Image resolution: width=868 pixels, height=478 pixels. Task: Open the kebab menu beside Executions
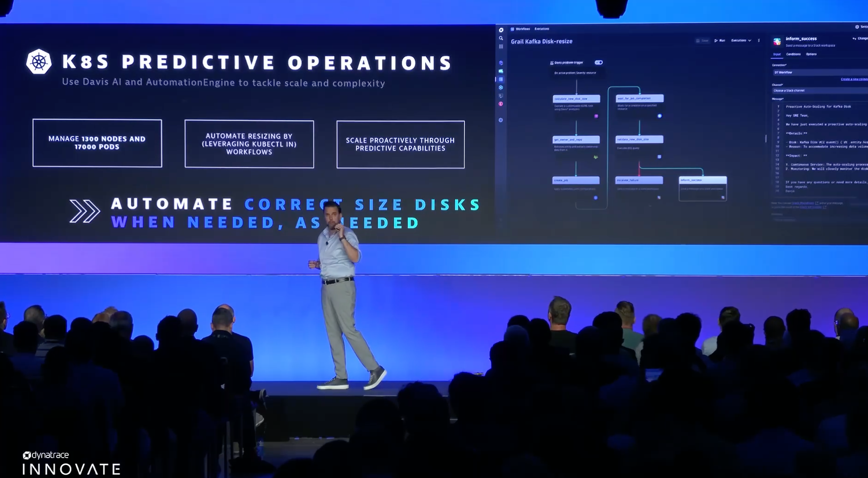click(x=759, y=41)
